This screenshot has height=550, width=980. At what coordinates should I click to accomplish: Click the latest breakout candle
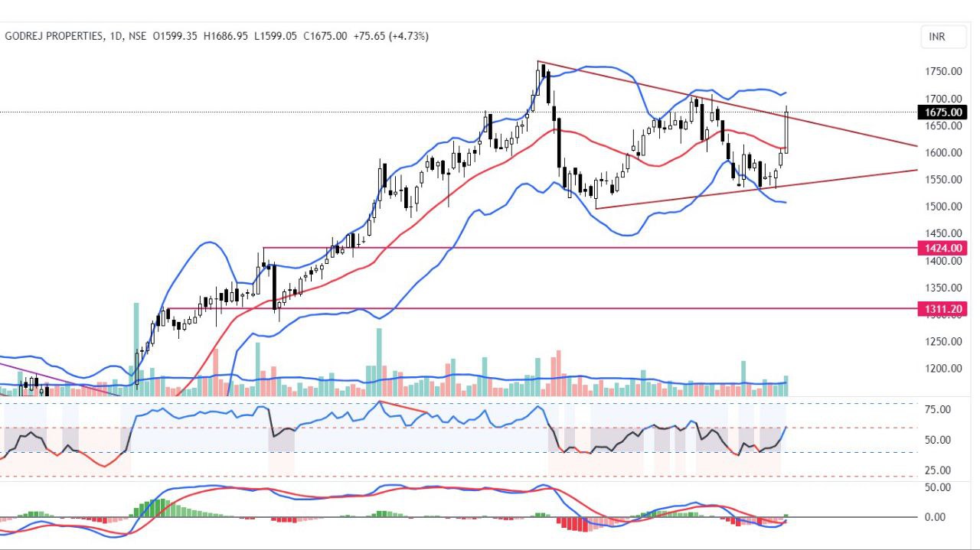click(786, 132)
